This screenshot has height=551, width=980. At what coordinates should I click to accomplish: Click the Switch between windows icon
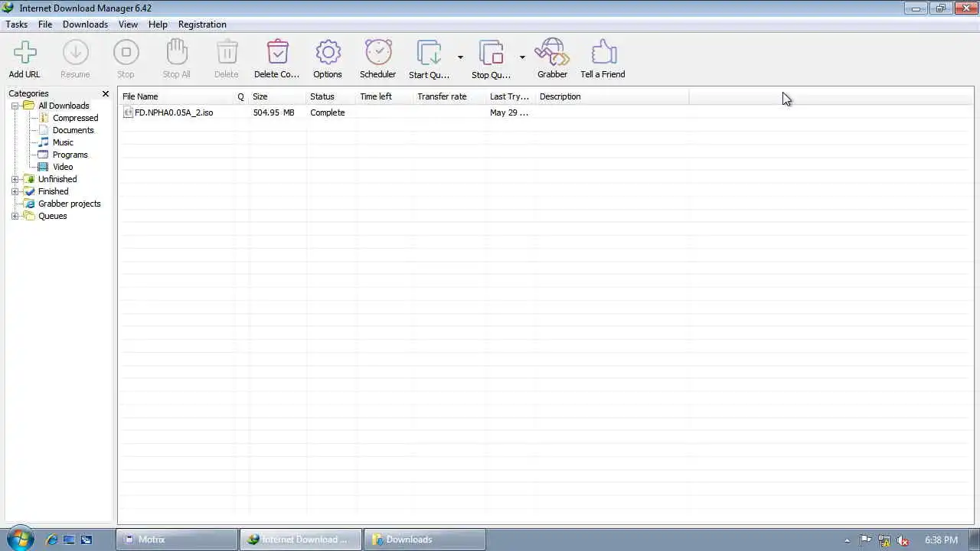[x=87, y=540]
